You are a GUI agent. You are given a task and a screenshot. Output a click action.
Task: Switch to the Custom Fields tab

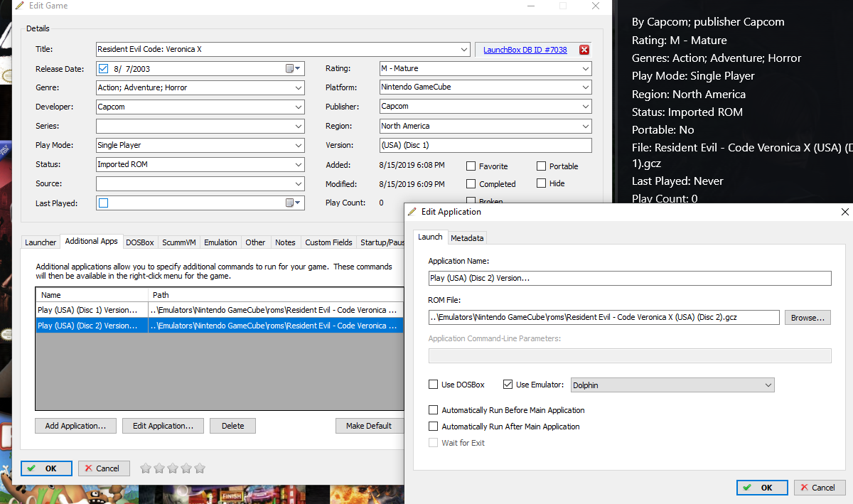click(x=328, y=242)
